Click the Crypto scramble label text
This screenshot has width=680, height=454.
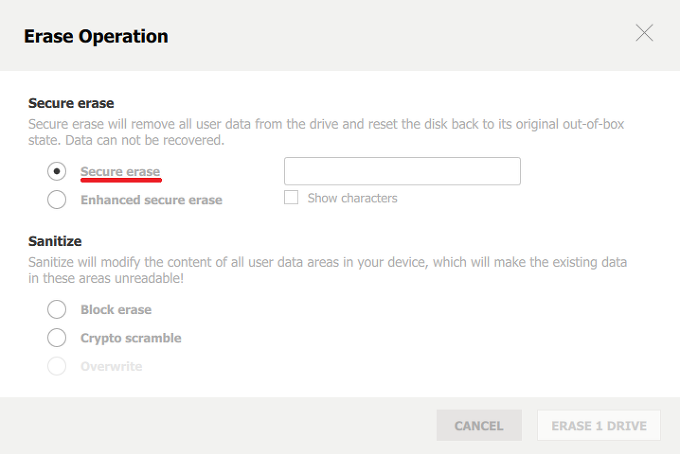click(x=131, y=338)
